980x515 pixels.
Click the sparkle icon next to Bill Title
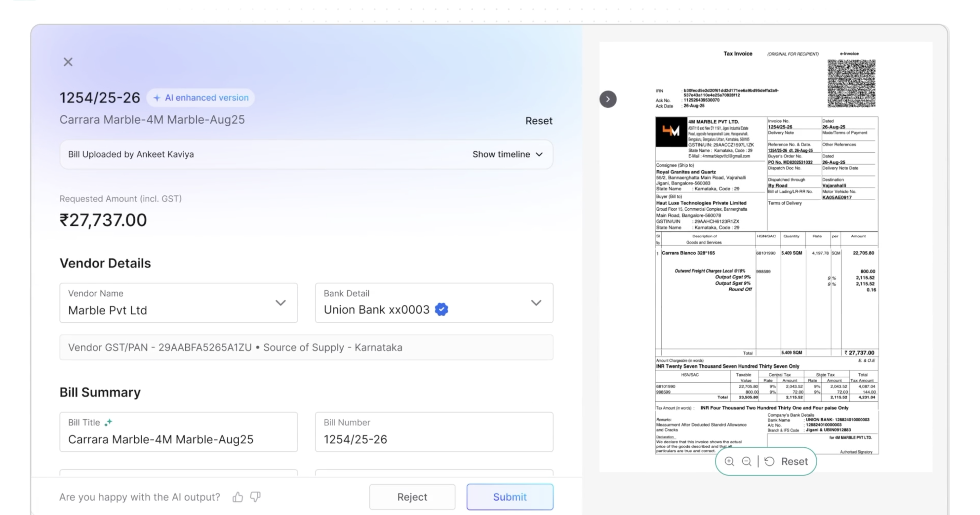point(108,422)
